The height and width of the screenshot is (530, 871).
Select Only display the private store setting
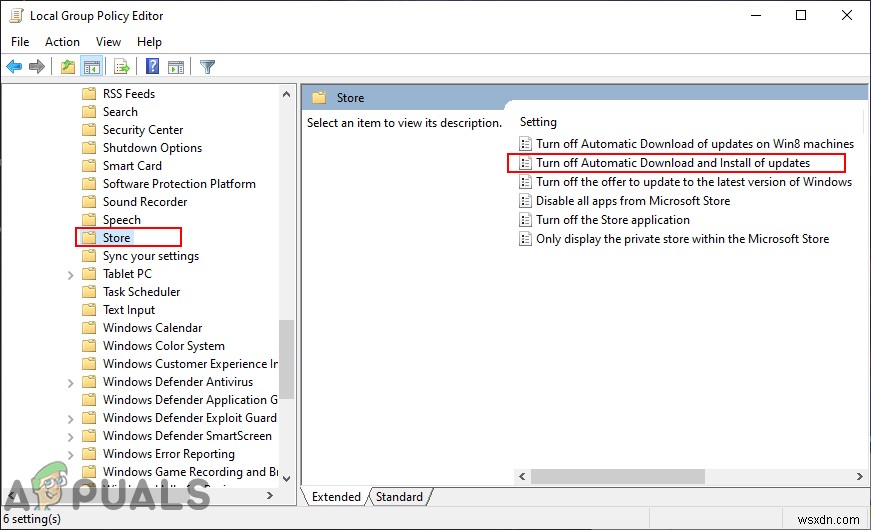tap(682, 239)
